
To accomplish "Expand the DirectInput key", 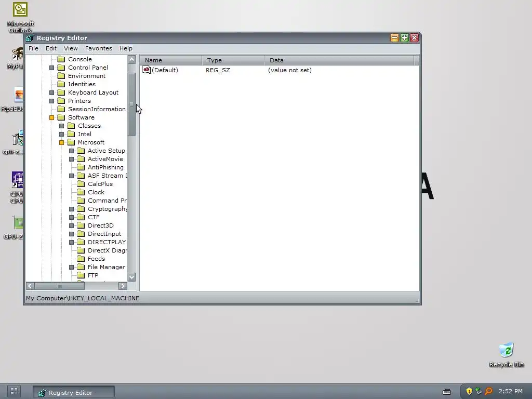I will click(x=71, y=234).
